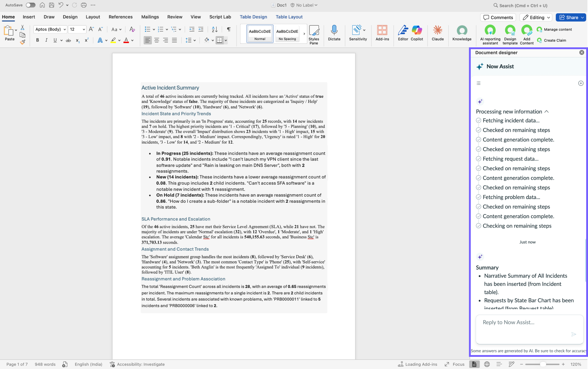This screenshot has width=588, height=369.
Task: Select the Format Painter brush
Action: pos(22,42)
